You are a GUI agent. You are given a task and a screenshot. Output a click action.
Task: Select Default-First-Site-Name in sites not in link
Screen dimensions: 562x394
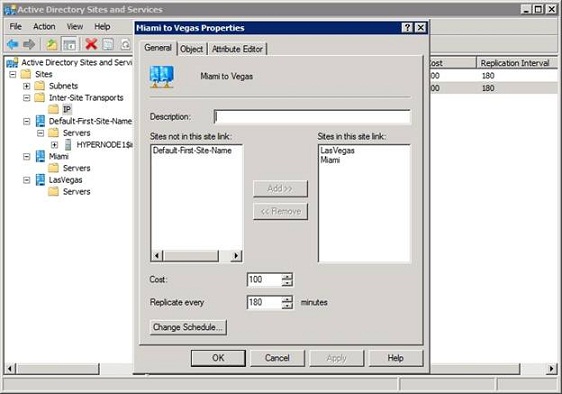pos(192,151)
